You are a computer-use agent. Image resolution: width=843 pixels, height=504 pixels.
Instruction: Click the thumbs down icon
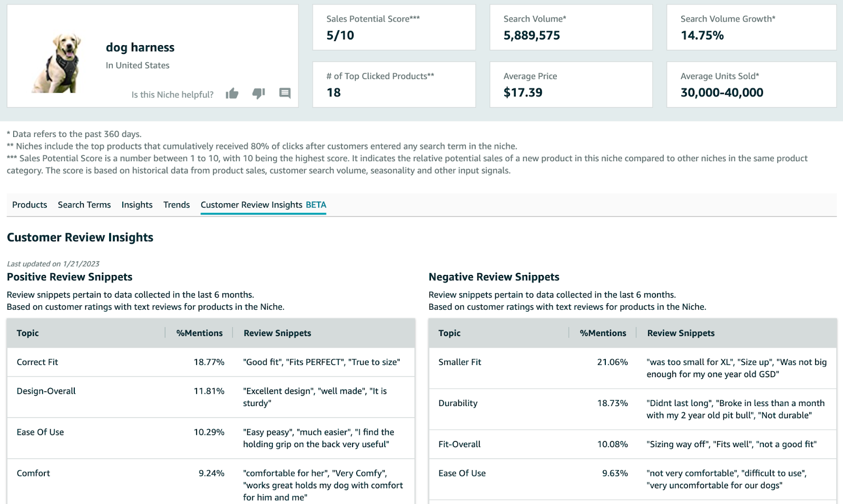258,94
